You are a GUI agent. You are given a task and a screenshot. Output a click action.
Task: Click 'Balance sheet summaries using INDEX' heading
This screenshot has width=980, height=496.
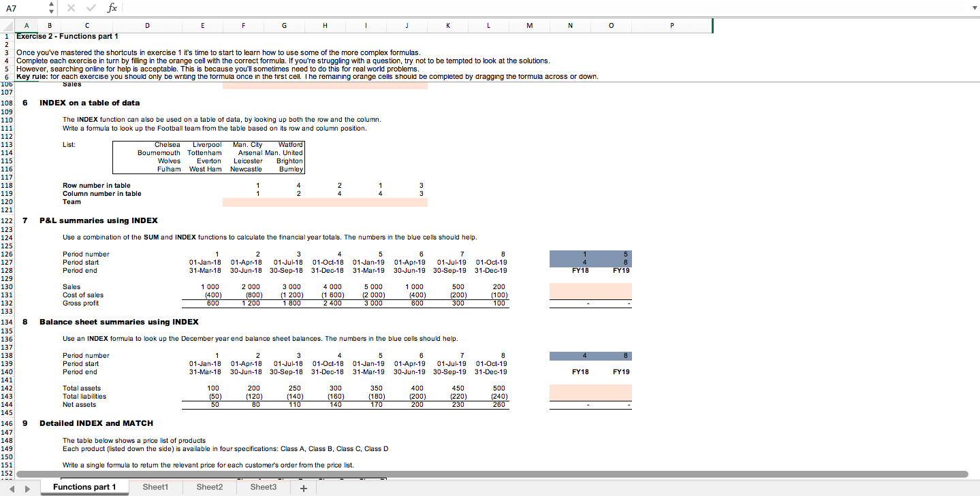(119, 322)
